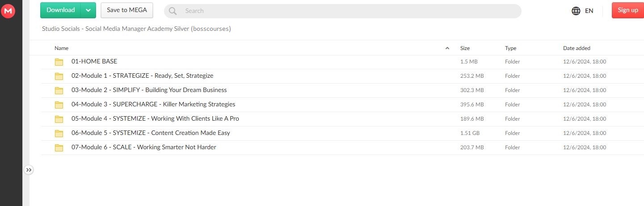Click the globe language icon
This screenshot has width=644, height=206.
pyautogui.click(x=576, y=11)
